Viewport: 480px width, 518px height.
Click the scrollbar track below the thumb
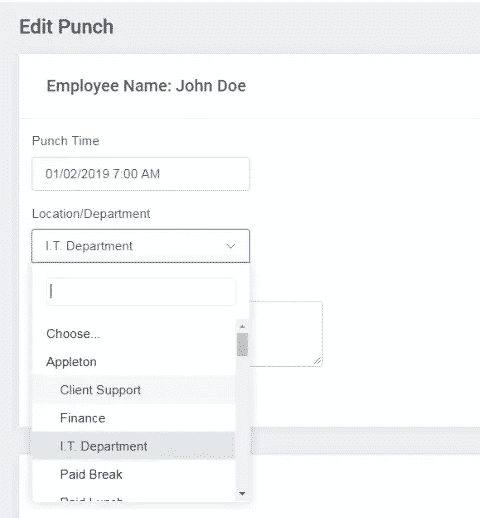pos(242,422)
